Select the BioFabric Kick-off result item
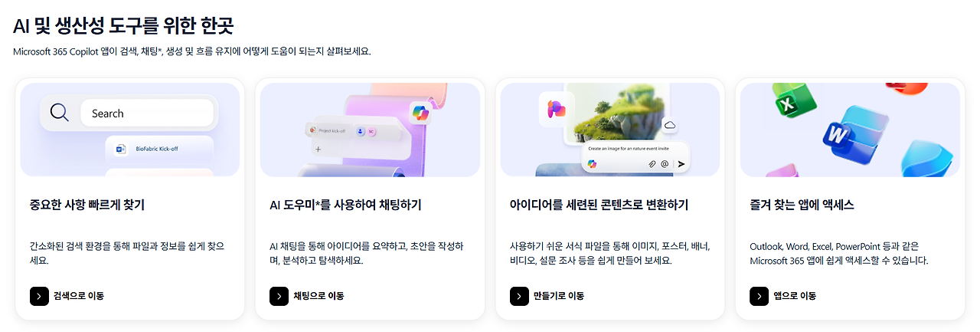This screenshot has height=332, width=980. pos(159,149)
